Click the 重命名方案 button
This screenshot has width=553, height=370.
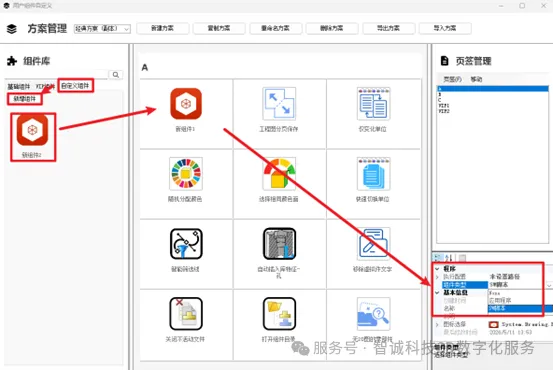[275, 28]
